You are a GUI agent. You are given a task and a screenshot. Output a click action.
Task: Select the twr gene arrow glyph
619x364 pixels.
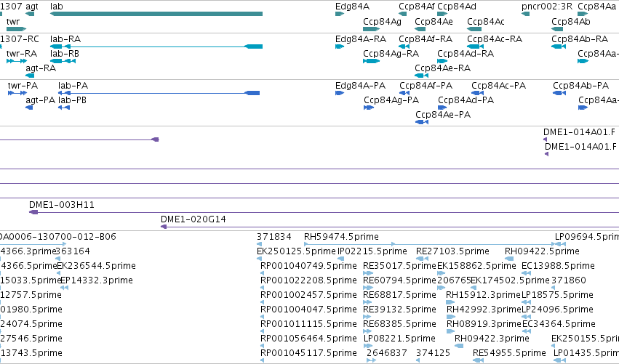(17, 29)
